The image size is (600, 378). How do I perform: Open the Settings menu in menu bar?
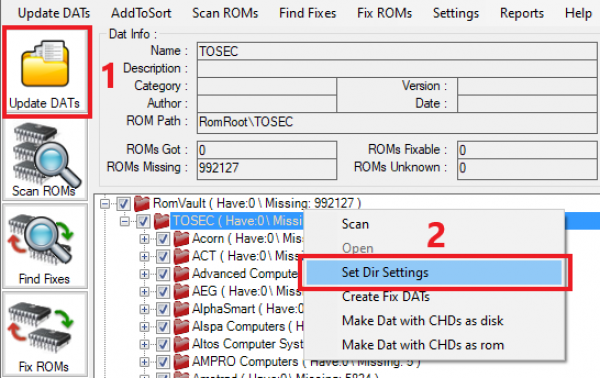[456, 13]
